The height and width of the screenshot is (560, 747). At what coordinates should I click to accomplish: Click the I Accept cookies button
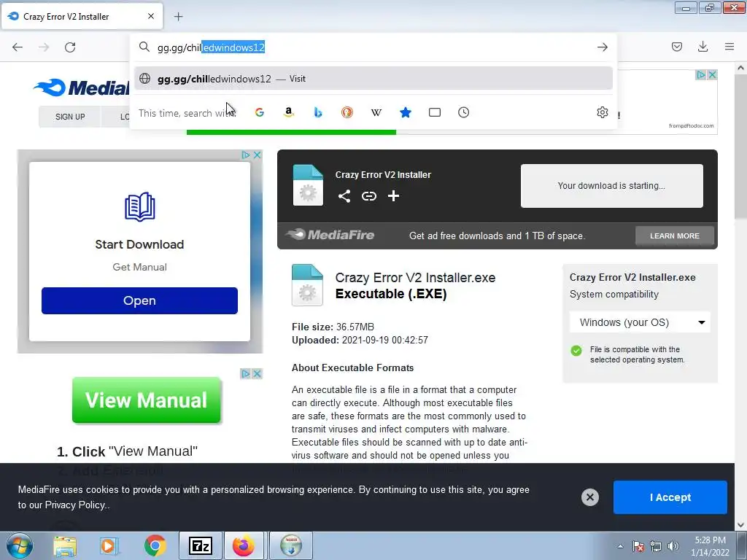[670, 497]
